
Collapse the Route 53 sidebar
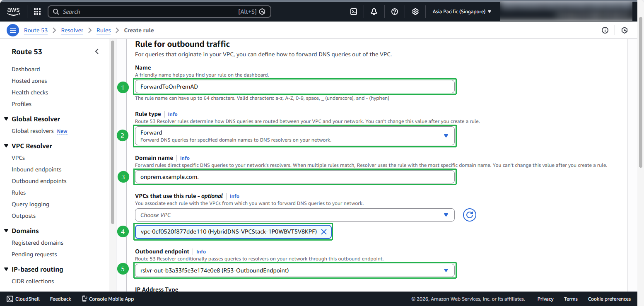(x=97, y=52)
